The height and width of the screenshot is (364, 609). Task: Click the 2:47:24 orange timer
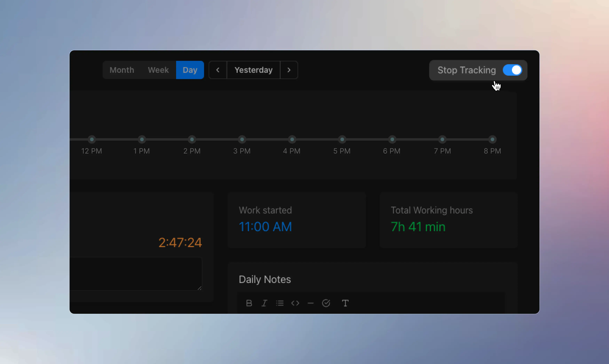(180, 243)
